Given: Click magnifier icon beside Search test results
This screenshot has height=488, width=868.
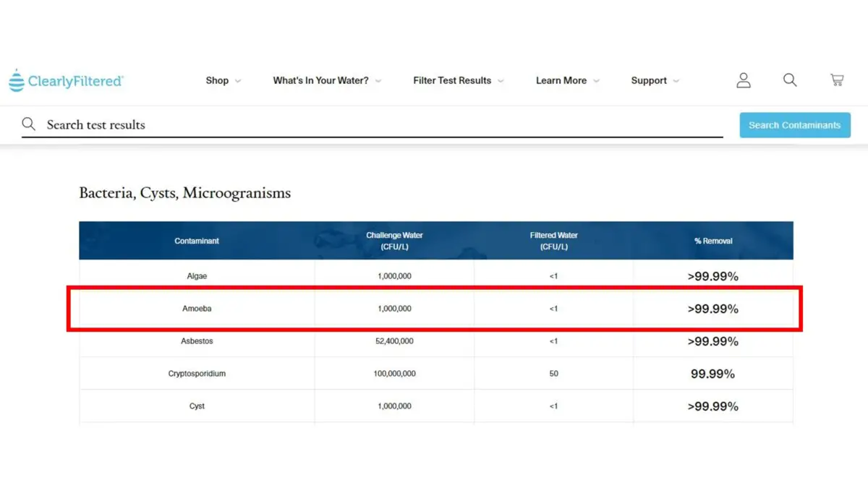Looking at the screenshot, I should 29,124.
